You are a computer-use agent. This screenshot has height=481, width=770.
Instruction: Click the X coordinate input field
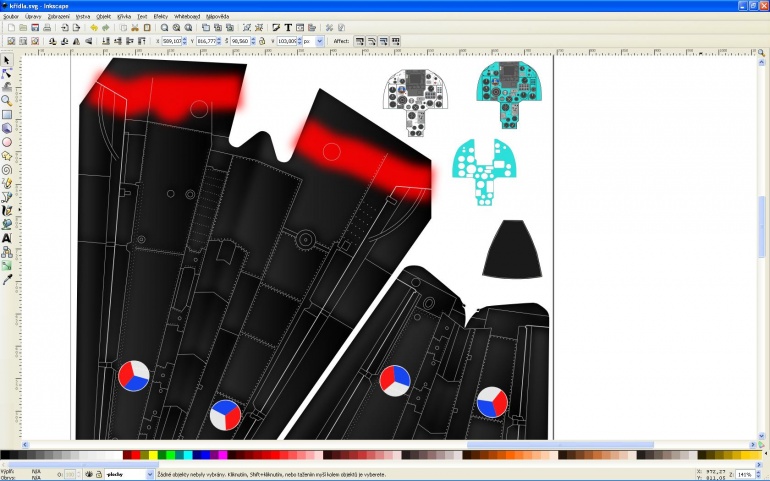click(x=171, y=41)
